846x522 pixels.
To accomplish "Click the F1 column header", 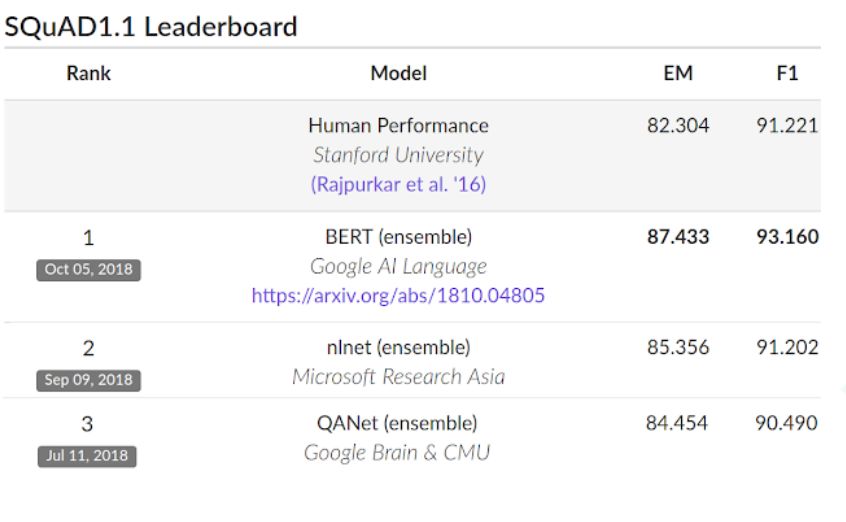I will point(787,73).
